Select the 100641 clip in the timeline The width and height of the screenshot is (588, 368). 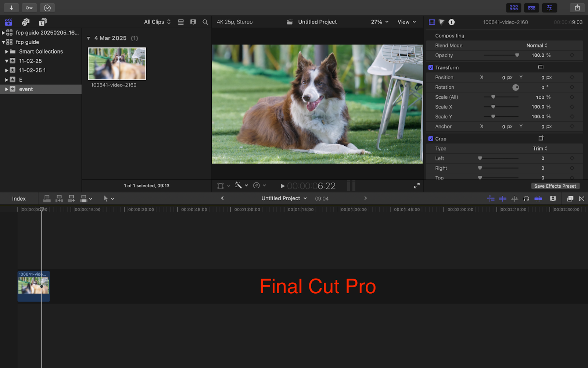(x=33, y=286)
